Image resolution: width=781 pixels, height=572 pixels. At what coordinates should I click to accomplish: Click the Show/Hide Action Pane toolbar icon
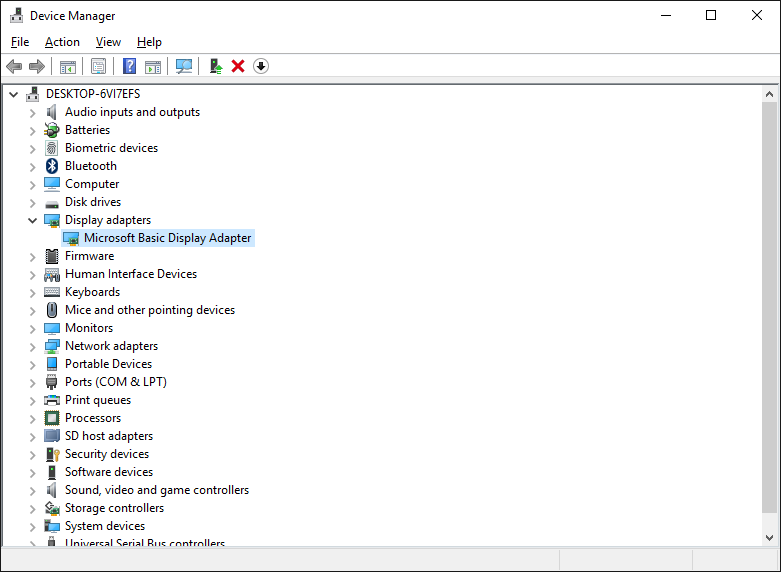[153, 66]
